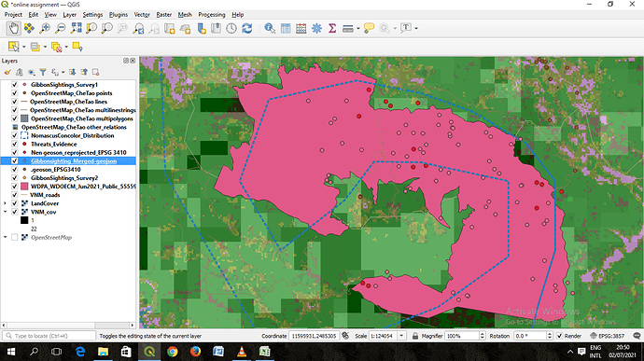Click the Refresh map icon

(x=247, y=28)
